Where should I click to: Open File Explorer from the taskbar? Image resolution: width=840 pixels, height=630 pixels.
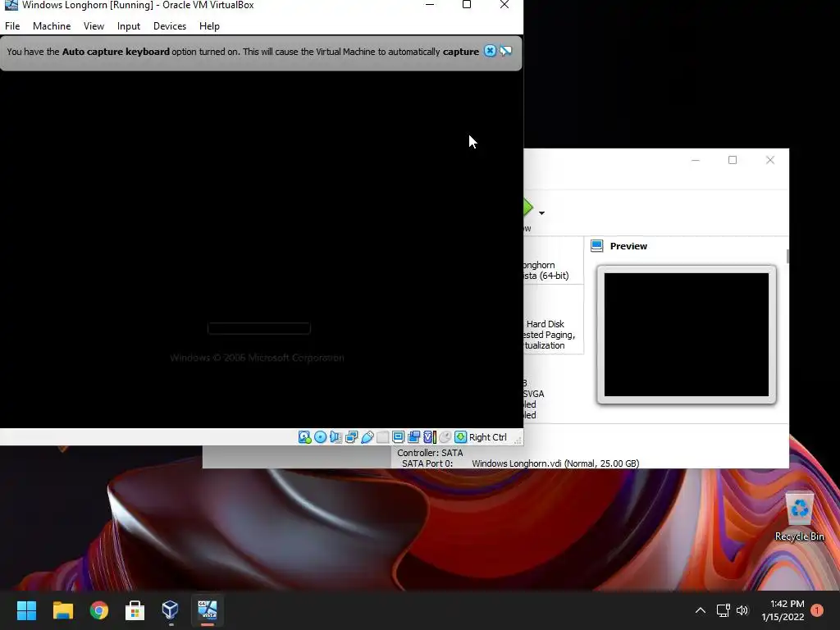click(x=62, y=609)
